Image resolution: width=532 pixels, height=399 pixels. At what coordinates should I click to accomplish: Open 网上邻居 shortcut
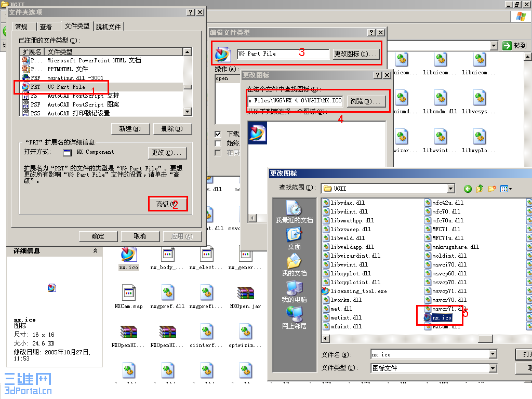294,318
